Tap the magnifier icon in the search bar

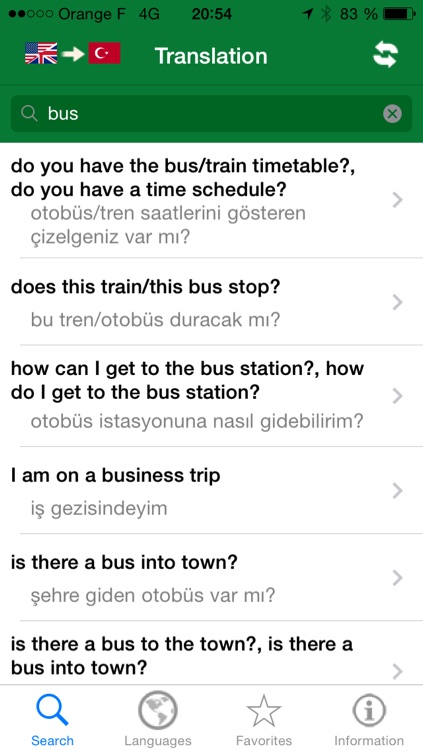tap(30, 113)
